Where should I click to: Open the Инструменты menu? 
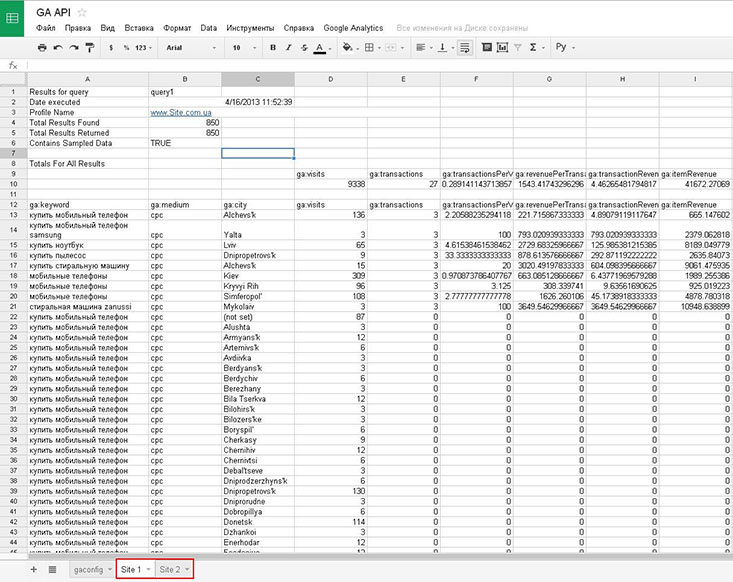point(250,28)
